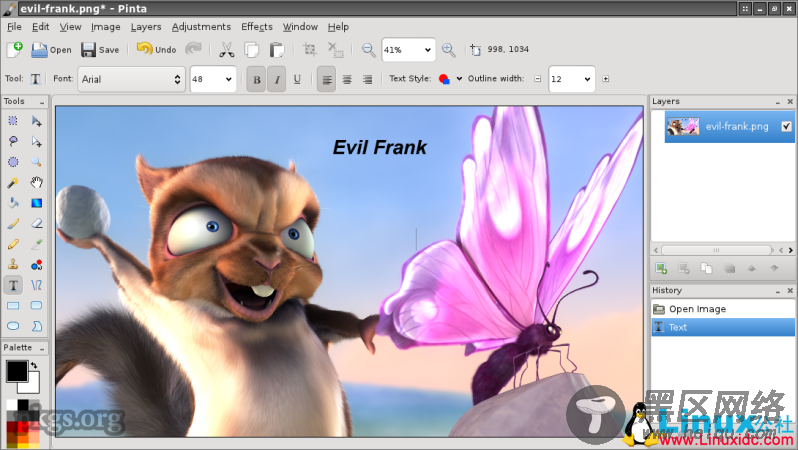798x450 pixels.
Task: Open the Edit menu
Action: pos(40,27)
